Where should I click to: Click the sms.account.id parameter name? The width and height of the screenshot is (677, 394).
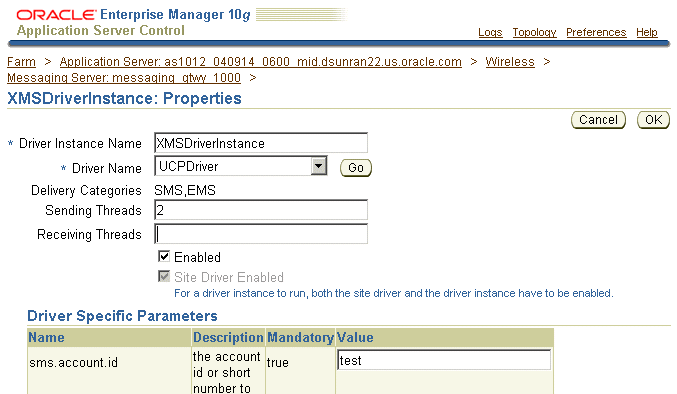(x=73, y=362)
